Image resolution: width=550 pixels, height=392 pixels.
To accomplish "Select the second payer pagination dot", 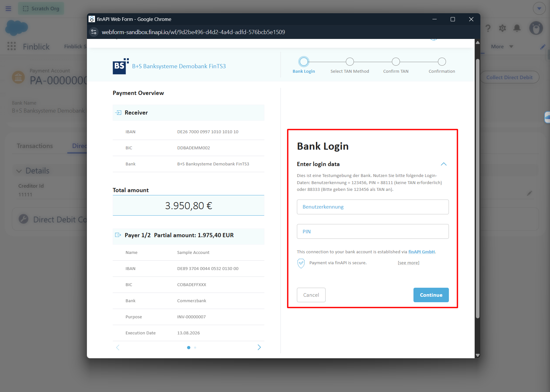I will point(195,348).
